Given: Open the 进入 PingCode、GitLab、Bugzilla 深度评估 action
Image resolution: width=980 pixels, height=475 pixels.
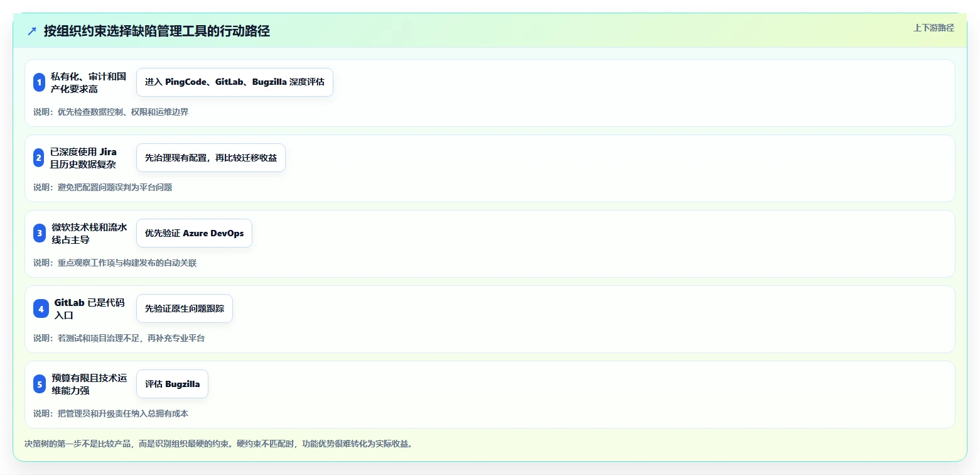Looking at the screenshot, I should point(235,82).
